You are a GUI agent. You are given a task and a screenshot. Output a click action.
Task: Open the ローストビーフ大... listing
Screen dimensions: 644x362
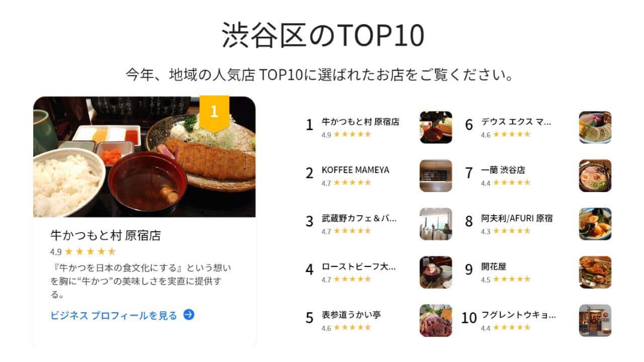[359, 267]
